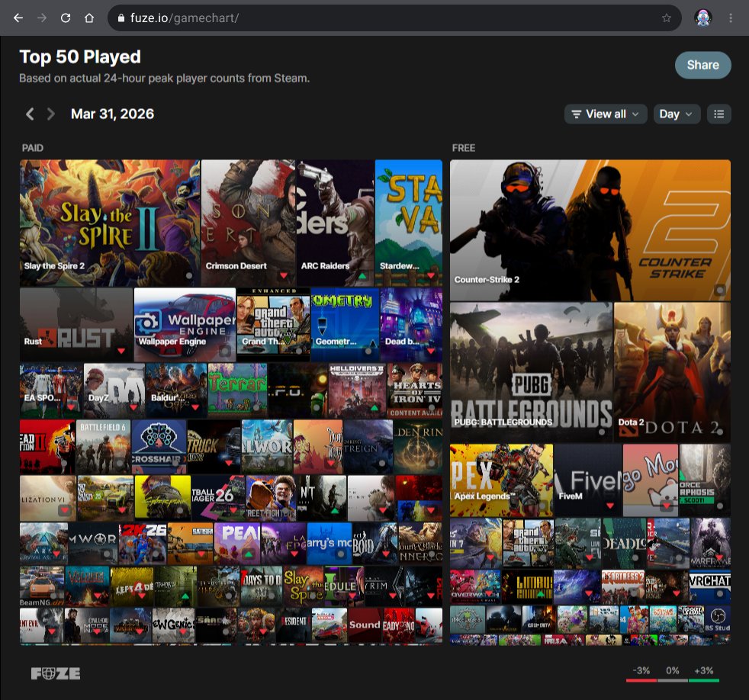The image size is (749, 700).
Task: Open the BeamNG.drive tile
Action: click(x=42, y=586)
